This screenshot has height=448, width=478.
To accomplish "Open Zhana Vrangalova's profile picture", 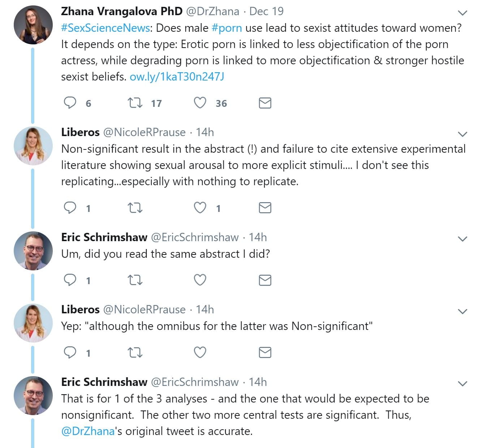I will pos(33,25).
